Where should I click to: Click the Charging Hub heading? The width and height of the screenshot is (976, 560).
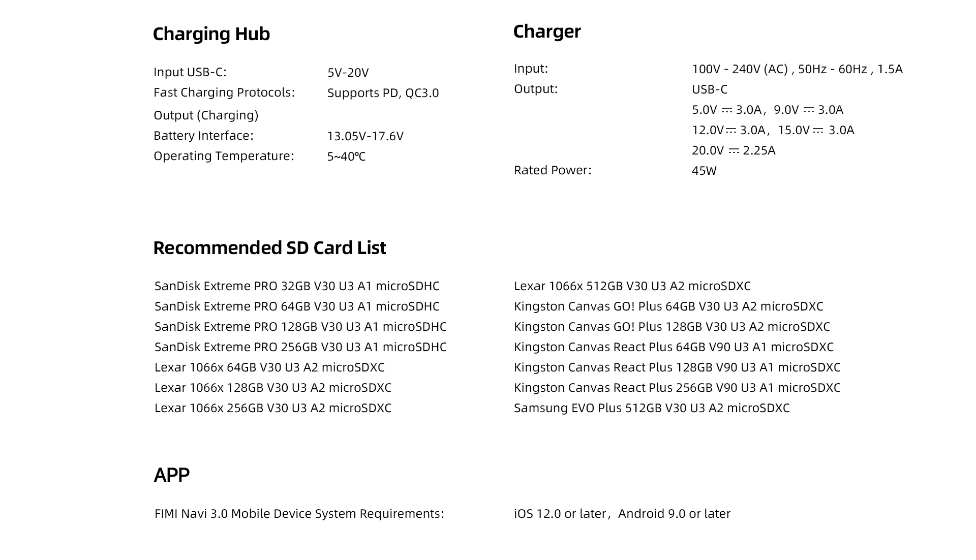pos(211,34)
